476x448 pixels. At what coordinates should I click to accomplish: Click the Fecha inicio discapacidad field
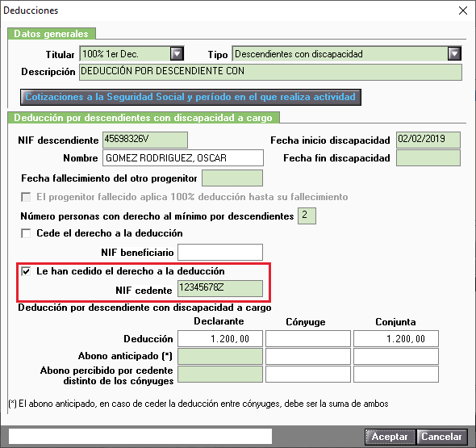click(x=428, y=140)
